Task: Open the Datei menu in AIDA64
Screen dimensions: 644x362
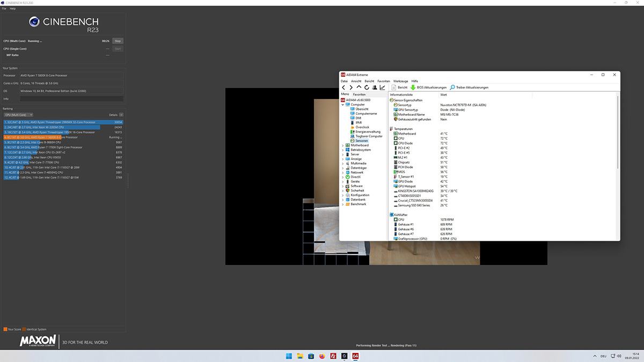Action: tap(344, 81)
